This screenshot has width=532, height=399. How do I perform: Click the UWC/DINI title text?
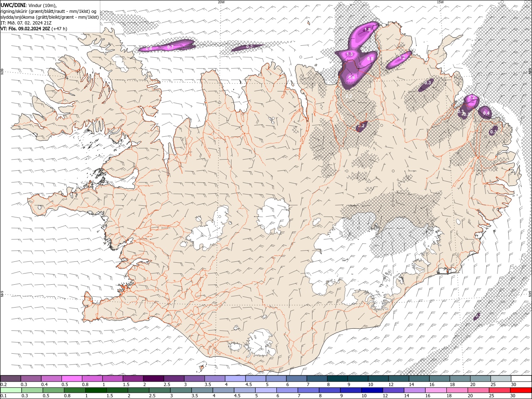click(12, 5)
